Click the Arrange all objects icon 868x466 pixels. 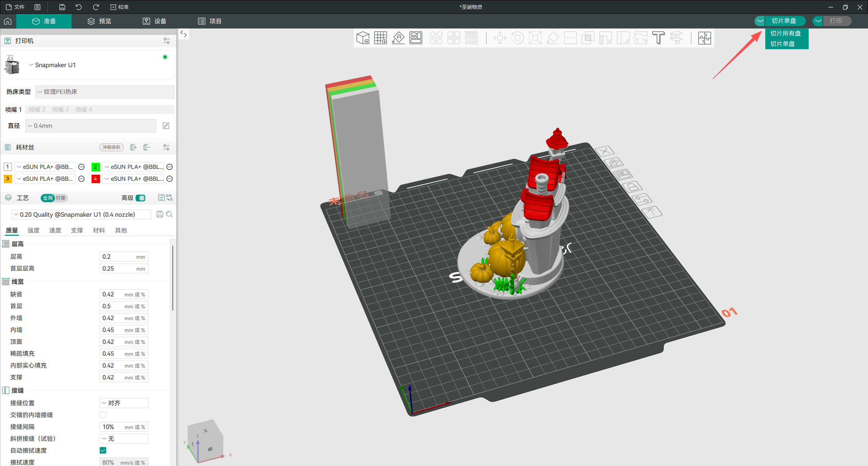[x=416, y=38]
